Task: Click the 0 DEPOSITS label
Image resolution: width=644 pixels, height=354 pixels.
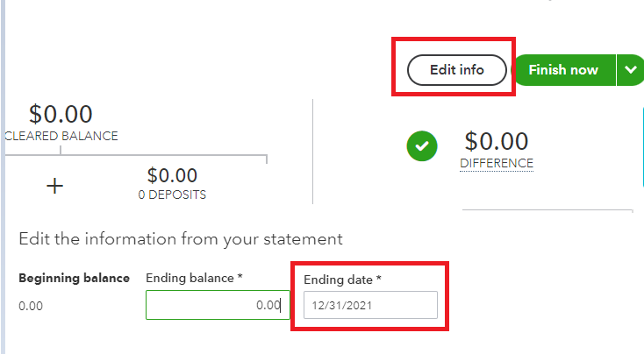Action: pyautogui.click(x=172, y=195)
